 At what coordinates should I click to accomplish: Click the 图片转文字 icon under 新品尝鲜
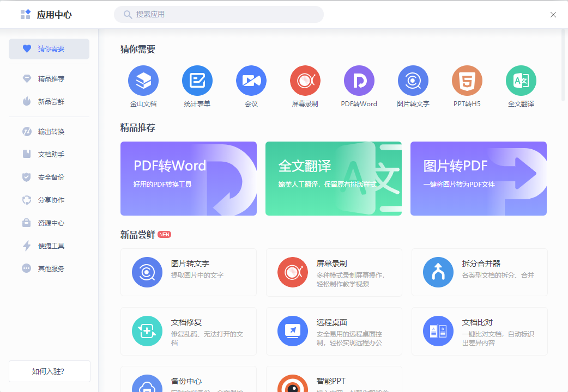pyautogui.click(x=147, y=272)
